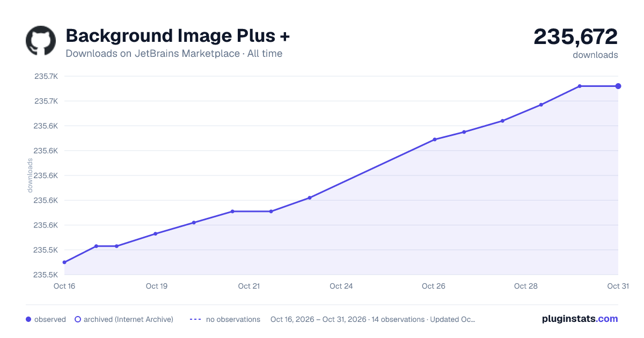The width and height of the screenshot is (644, 338).
Task: Select the data point above Oct 26
Action: point(435,139)
